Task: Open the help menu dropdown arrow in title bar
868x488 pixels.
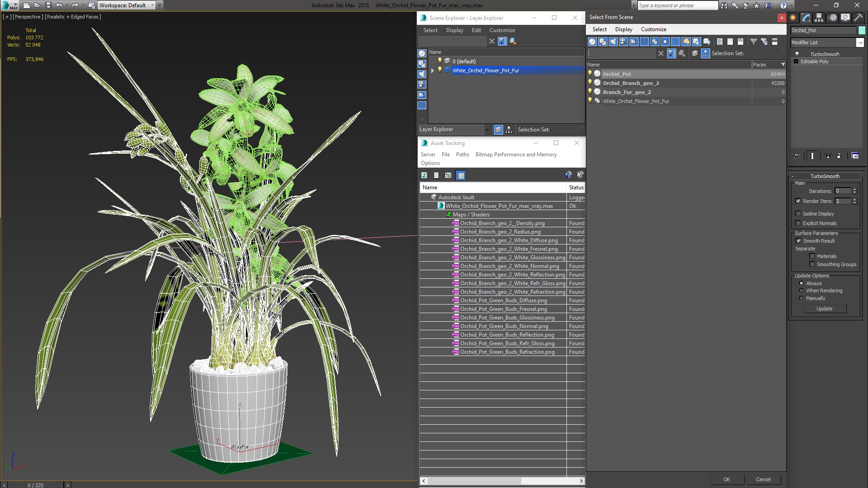Action: coord(792,5)
